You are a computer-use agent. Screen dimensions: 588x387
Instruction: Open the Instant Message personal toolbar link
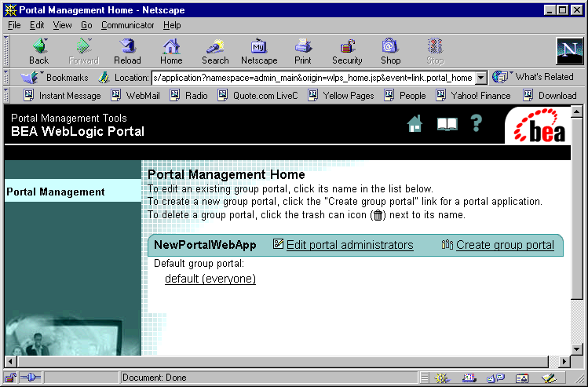[62, 96]
